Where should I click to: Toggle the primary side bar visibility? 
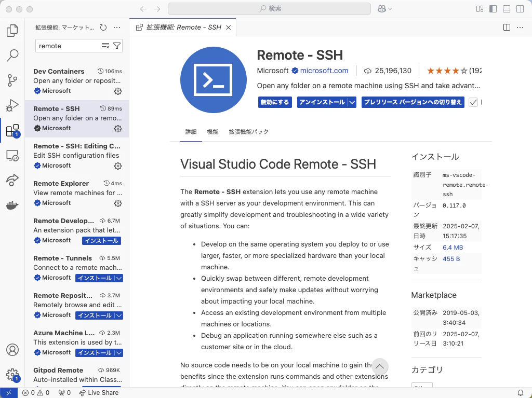coord(493,9)
